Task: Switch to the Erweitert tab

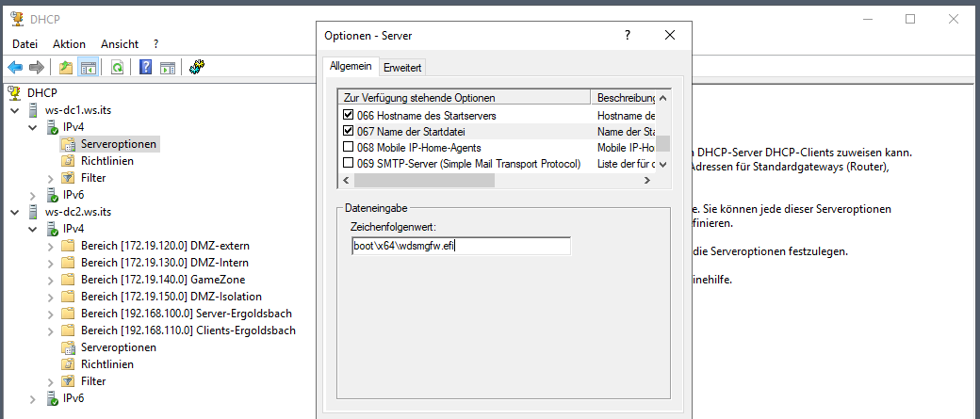Action: tap(401, 67)
